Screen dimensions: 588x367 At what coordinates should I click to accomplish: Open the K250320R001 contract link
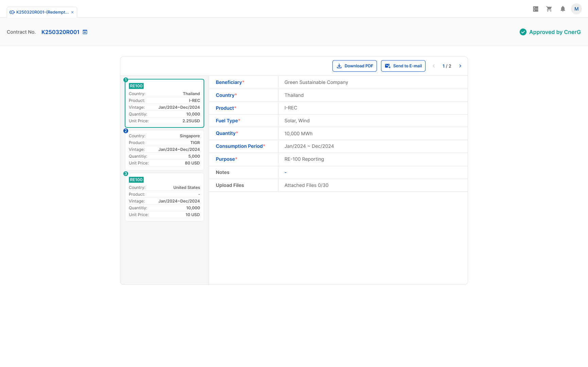[x=60, y=32]
